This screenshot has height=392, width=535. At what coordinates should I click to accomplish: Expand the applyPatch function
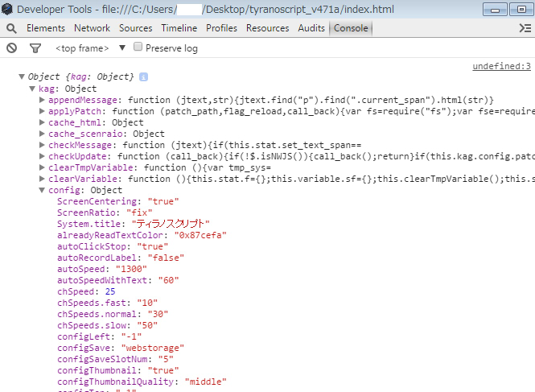42,111
